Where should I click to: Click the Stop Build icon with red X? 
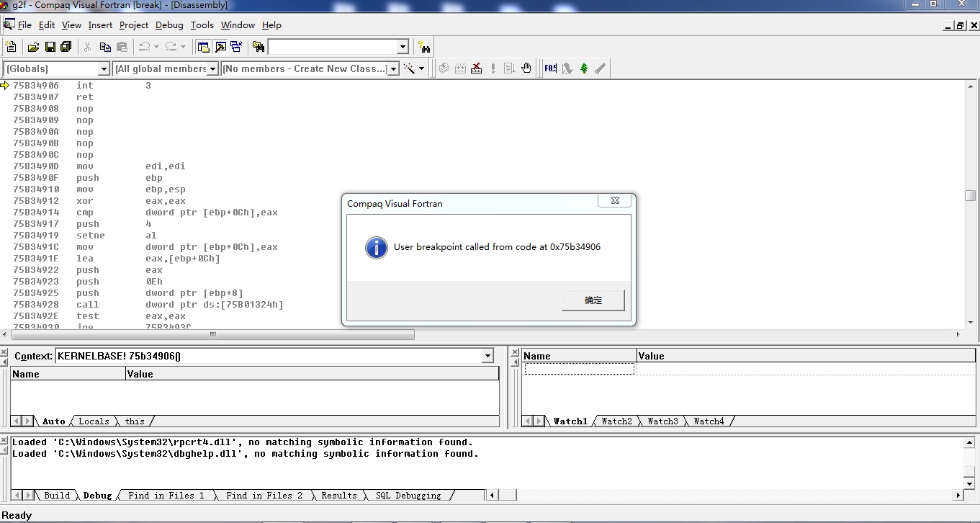(x=477, y=68)
